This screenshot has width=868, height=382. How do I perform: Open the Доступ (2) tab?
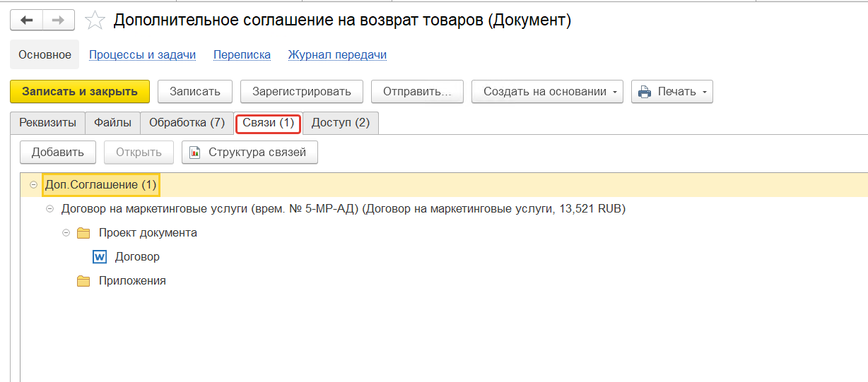click(340, 123)
